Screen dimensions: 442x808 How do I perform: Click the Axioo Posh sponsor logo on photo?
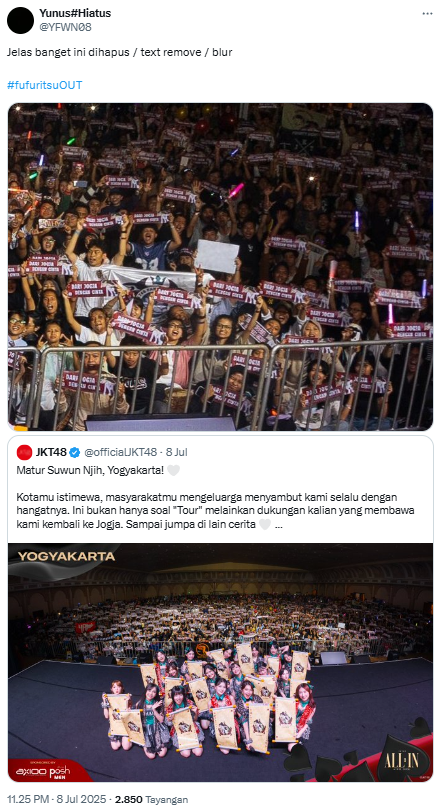[x=43, y=771]
